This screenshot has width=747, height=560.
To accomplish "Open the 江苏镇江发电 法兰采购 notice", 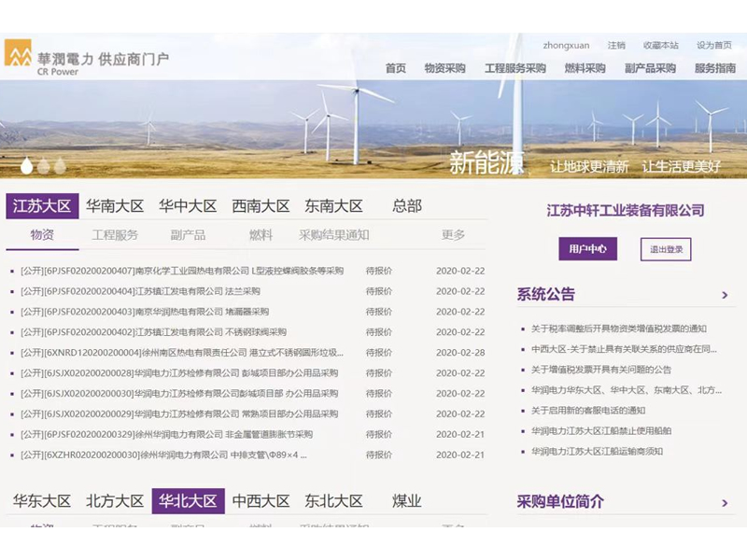I will (141, 291).
